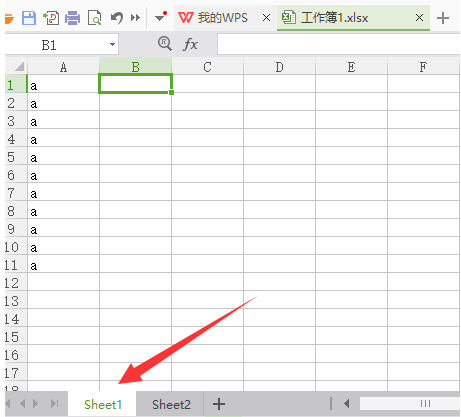Expand more quick-access toolbar commands
Screen dimensions: 461x417
click(x=135, y=18)
